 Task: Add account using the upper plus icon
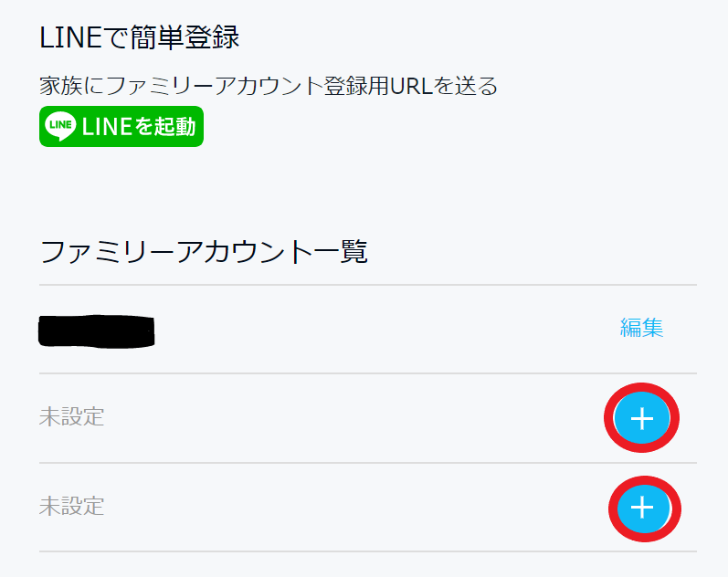click(641, 418)
